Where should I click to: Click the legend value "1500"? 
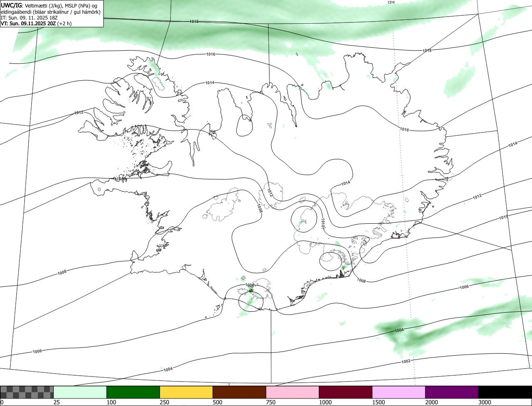(x=379, y=402)
